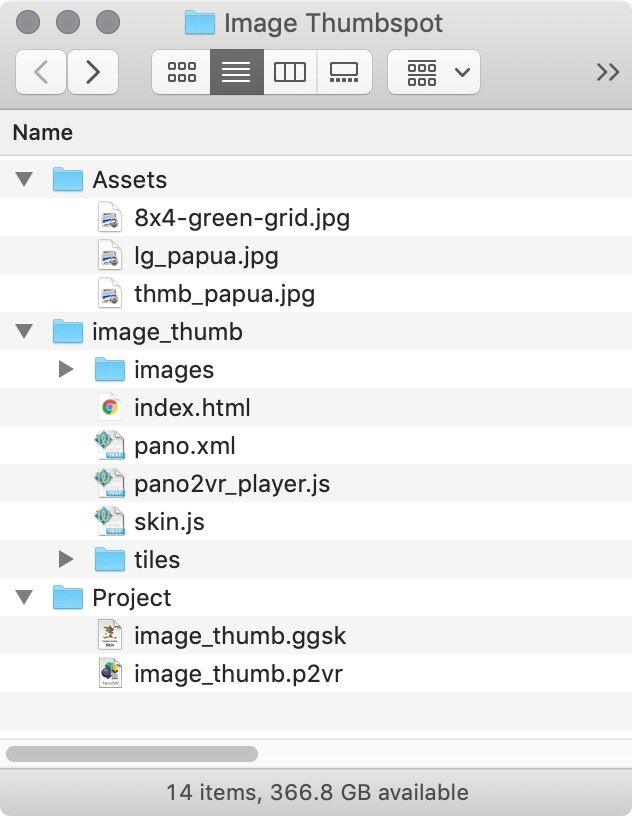Select file name index.html
Image resolution: width=632 pixels, height=816 pixels.
(x=192, y=407)
